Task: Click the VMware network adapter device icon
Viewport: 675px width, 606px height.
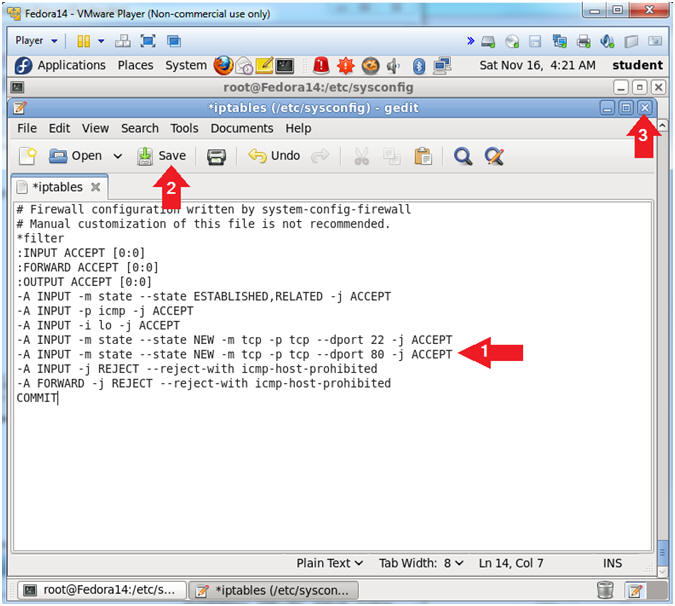Action: (x=560, y=42)
